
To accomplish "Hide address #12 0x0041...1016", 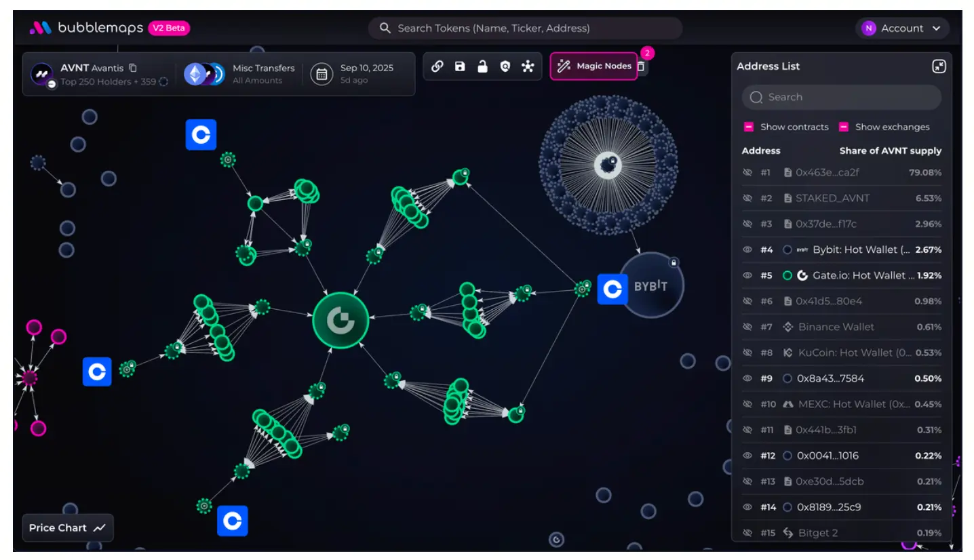I will tap(747, 456).
